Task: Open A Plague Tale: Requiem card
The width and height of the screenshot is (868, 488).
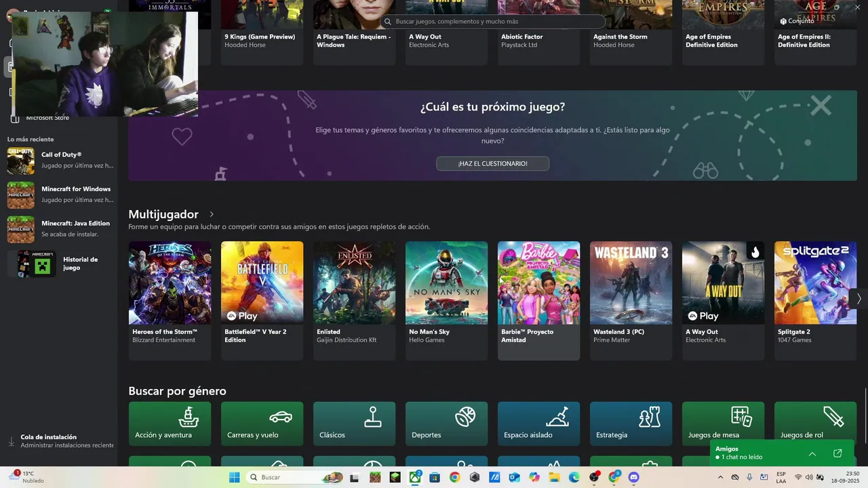Action: click(354, 33)
